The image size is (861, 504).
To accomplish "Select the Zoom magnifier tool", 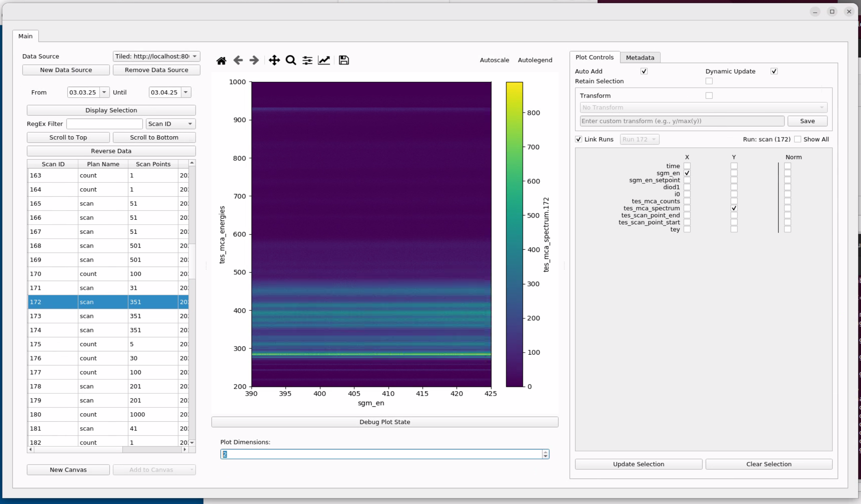I will 291,60.
